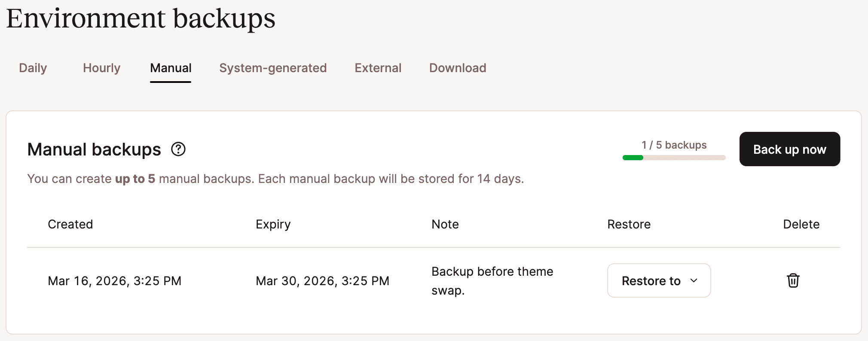This screenshot has width=868, height=341.
Task: Open the System-generated backups tab
Action: [273, 68]
